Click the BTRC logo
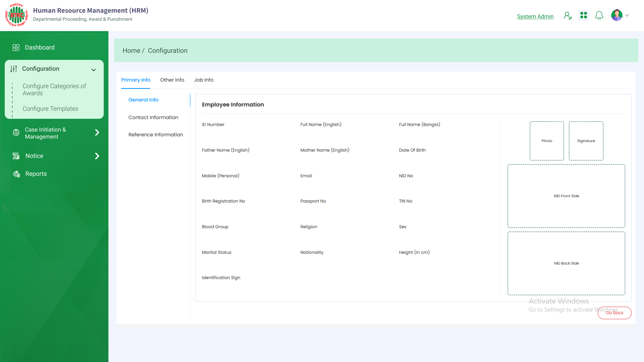644x362 pixels. (x=17, y=15)
